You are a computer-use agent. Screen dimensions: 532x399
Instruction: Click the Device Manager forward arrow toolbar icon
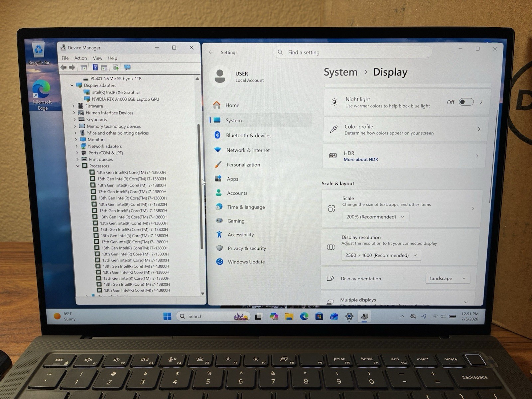click(72, 67)
